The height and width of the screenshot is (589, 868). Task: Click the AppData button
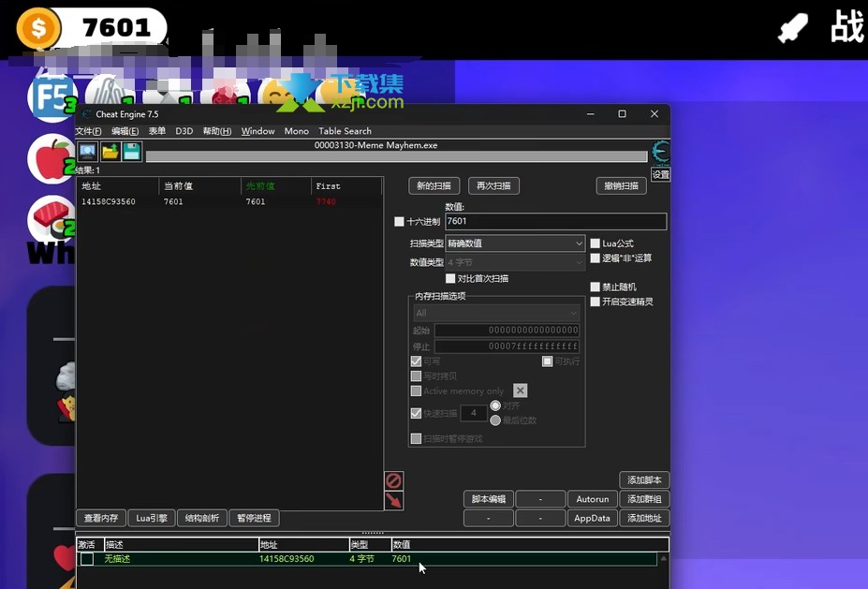point(593,519)
